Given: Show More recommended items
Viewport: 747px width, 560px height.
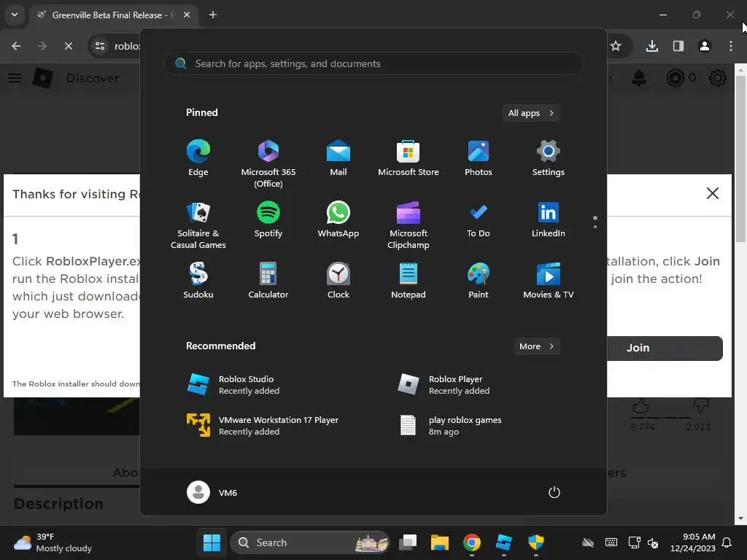Looking at the screenshot, I should tap(536, 346).
